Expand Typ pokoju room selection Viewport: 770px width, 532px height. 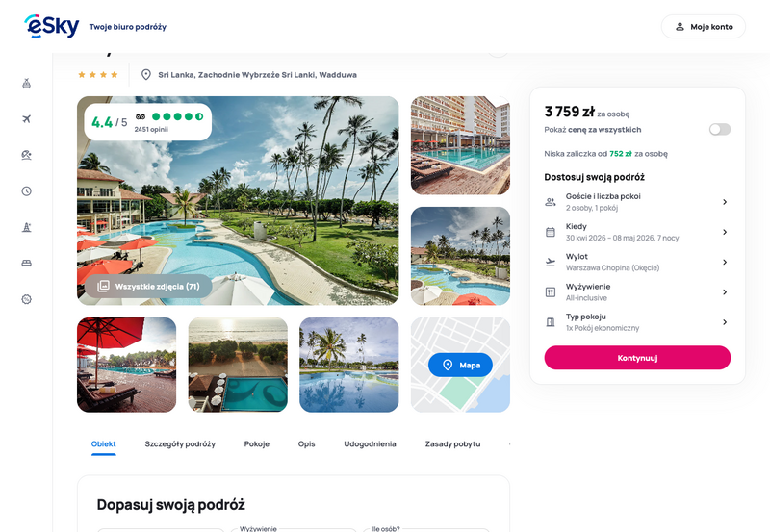(x=637, y=322)
